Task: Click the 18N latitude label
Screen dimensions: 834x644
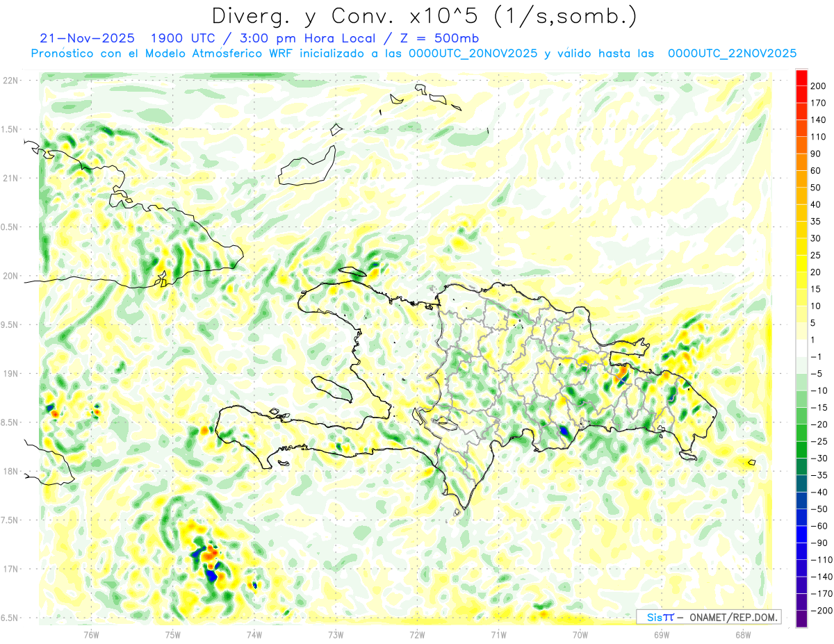Action: (x=10, y=471)
